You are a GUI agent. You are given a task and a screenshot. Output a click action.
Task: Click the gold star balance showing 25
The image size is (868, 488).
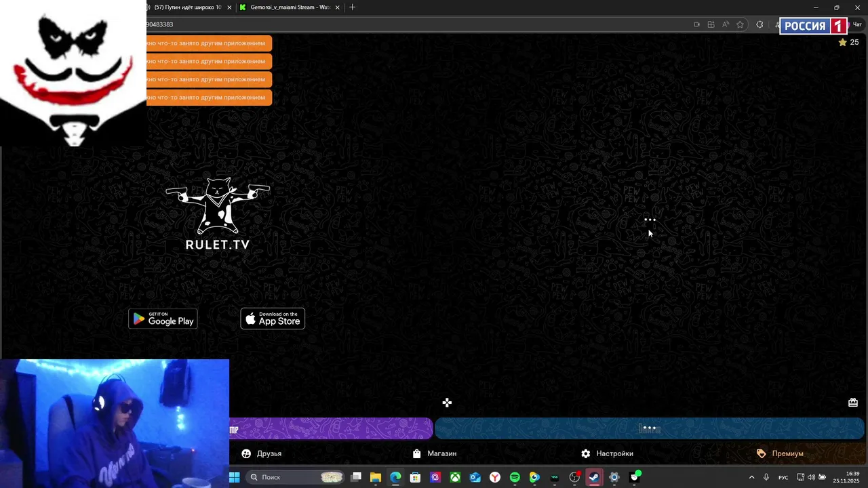[x=848, y=42]
